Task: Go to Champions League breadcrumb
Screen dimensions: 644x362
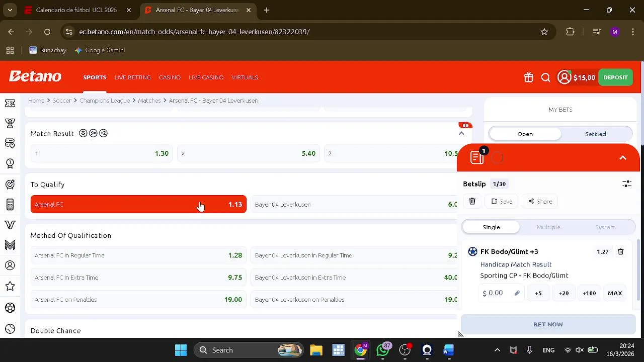Action: pyautogui.click(x=105, y=101)
